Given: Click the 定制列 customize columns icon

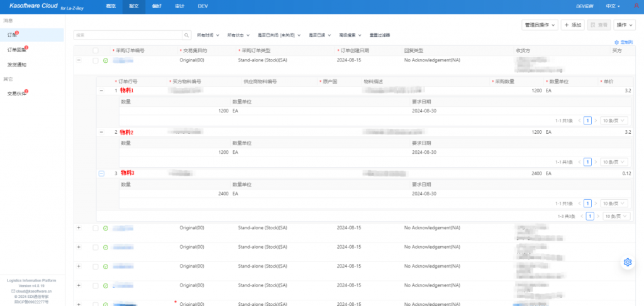Looking at the screenshot, I should point(616,42).
